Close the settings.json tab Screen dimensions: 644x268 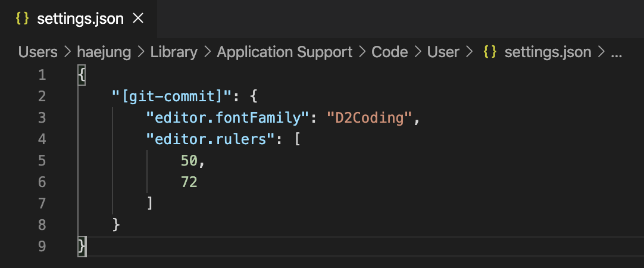(139, 18)
